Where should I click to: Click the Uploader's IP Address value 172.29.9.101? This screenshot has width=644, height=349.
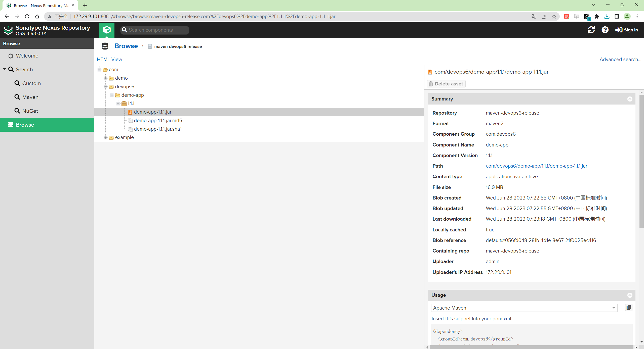tap(498, 272)
